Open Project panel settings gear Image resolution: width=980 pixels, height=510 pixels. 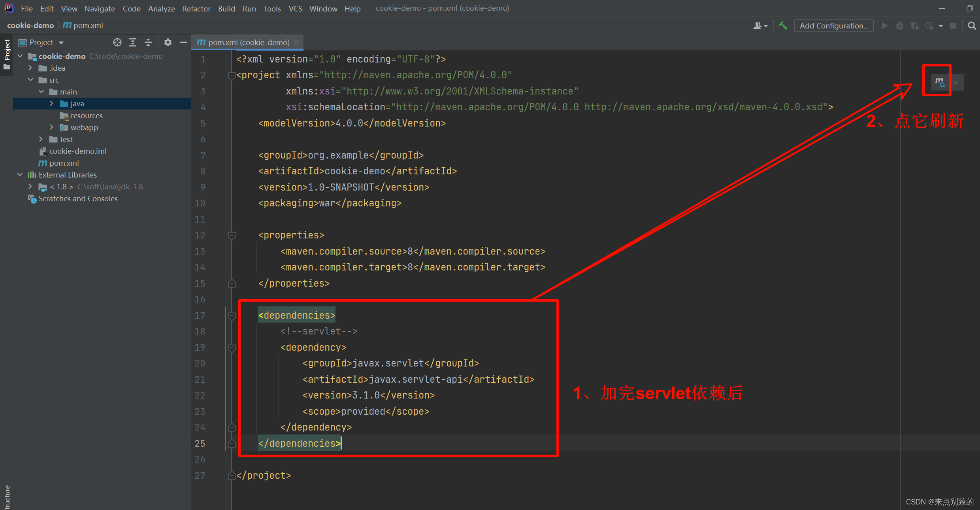point(168,42)
